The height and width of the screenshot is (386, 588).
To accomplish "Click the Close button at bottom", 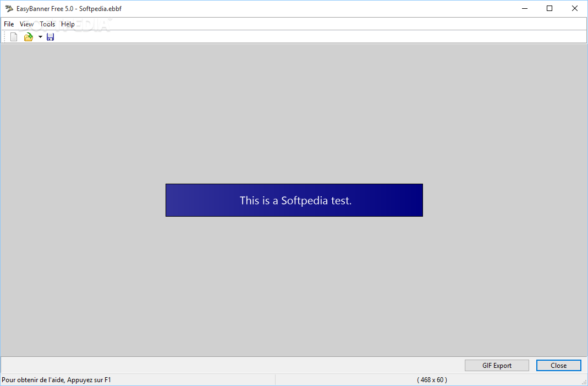I will click(558, 366).
